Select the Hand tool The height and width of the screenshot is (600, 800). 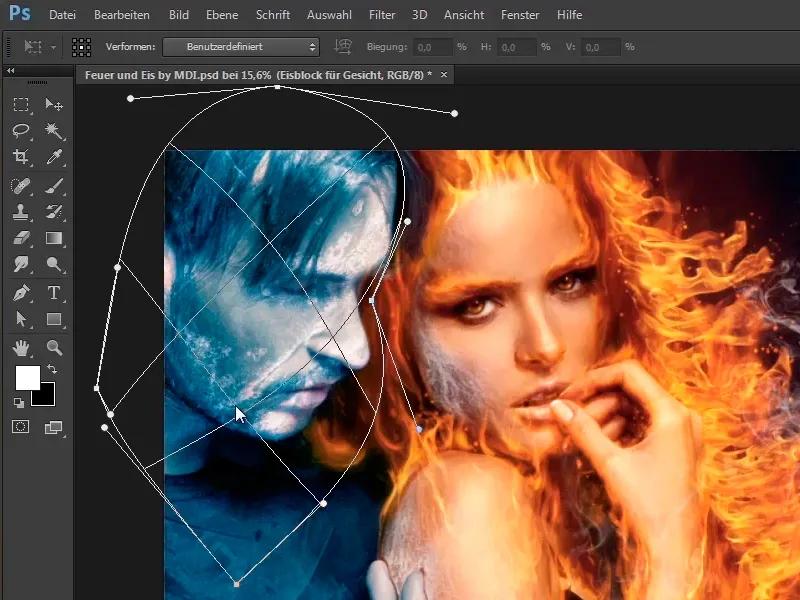[x=21, y=348]
